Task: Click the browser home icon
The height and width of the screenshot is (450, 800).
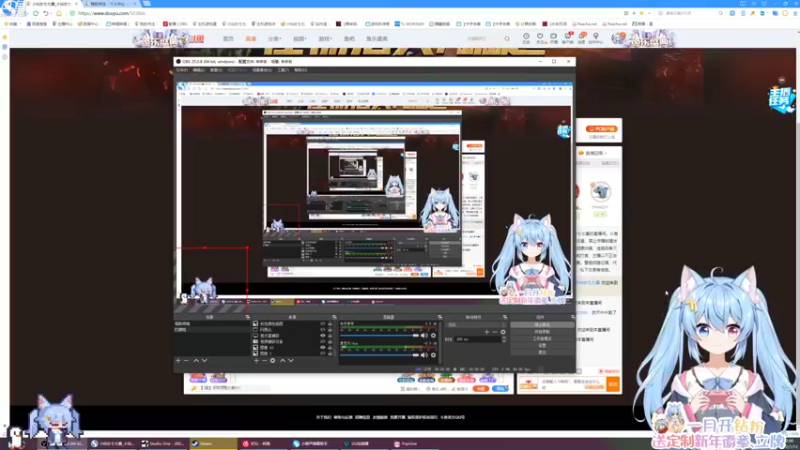Action: [59, 13]
